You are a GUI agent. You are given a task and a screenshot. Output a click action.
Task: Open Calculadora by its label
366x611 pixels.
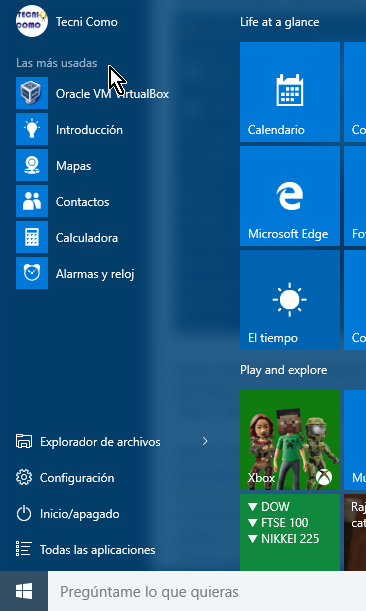pyautogui.click(x=87, y=238)
